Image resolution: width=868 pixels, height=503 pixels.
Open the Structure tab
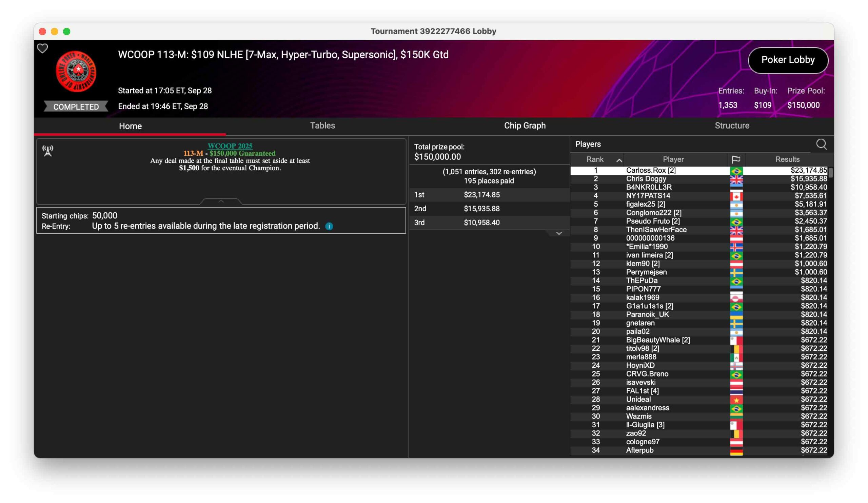(732, 126)
